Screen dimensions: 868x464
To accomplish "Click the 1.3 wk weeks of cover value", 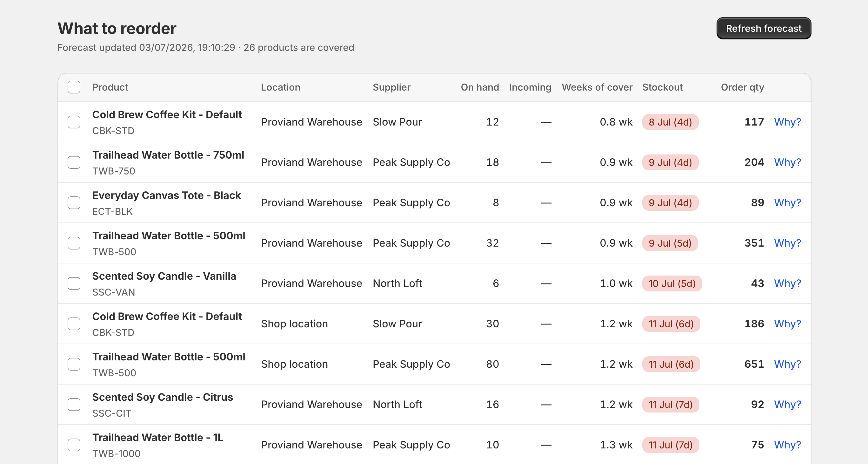I will (616, 445).
